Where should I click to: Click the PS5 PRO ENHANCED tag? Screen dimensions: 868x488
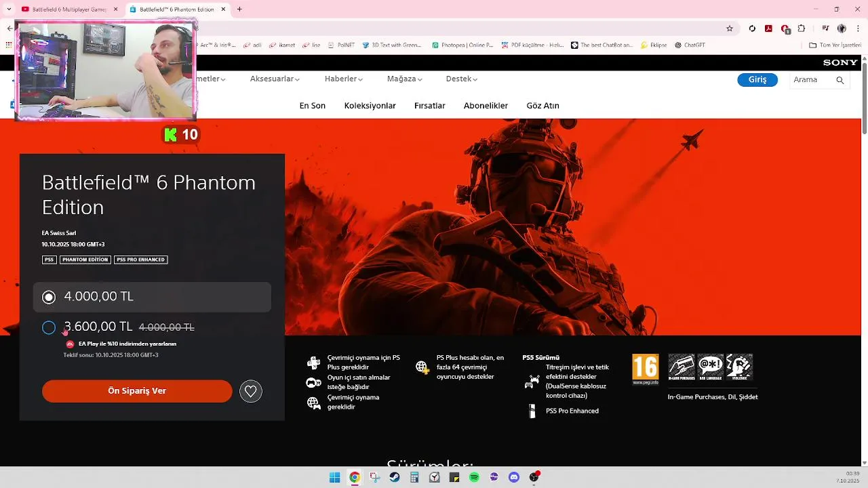pyautogui.click(x=140, y=260)
